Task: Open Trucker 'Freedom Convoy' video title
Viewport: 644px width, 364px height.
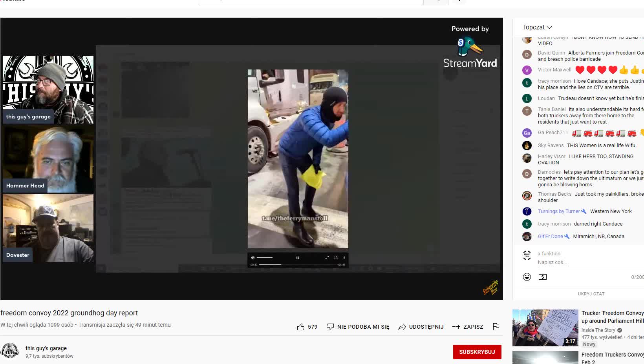Action: point(613,317)
